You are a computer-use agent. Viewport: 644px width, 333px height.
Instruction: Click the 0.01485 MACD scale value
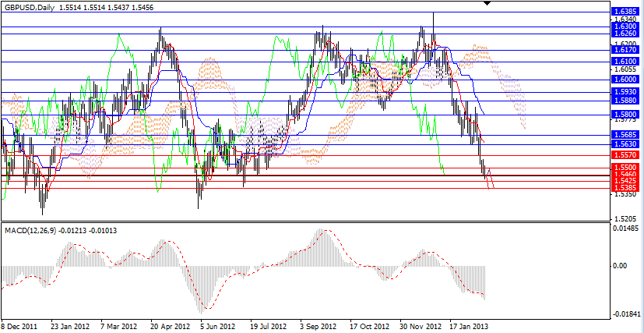coord(627,228)
